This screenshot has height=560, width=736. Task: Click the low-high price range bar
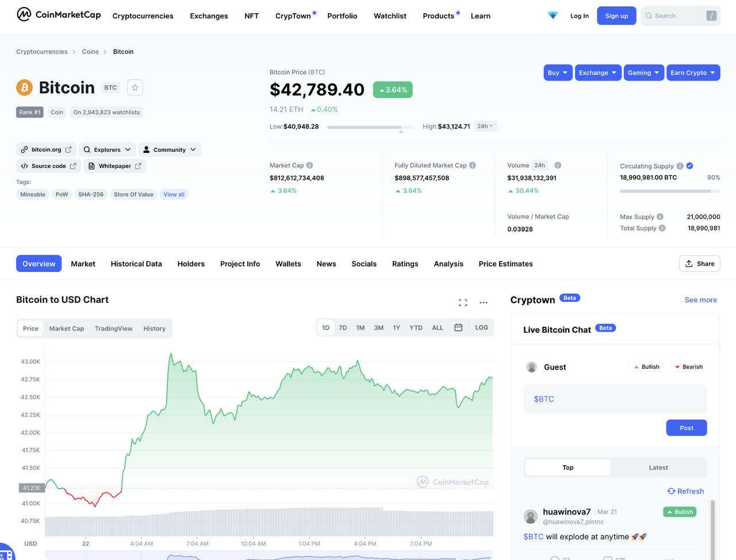(370, 127)
